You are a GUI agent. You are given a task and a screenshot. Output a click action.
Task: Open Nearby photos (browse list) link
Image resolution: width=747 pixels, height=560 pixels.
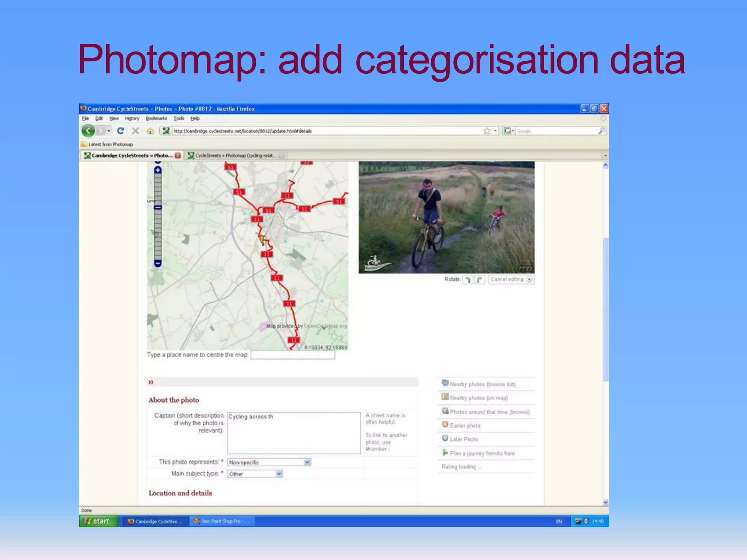(x=483, y=384)
